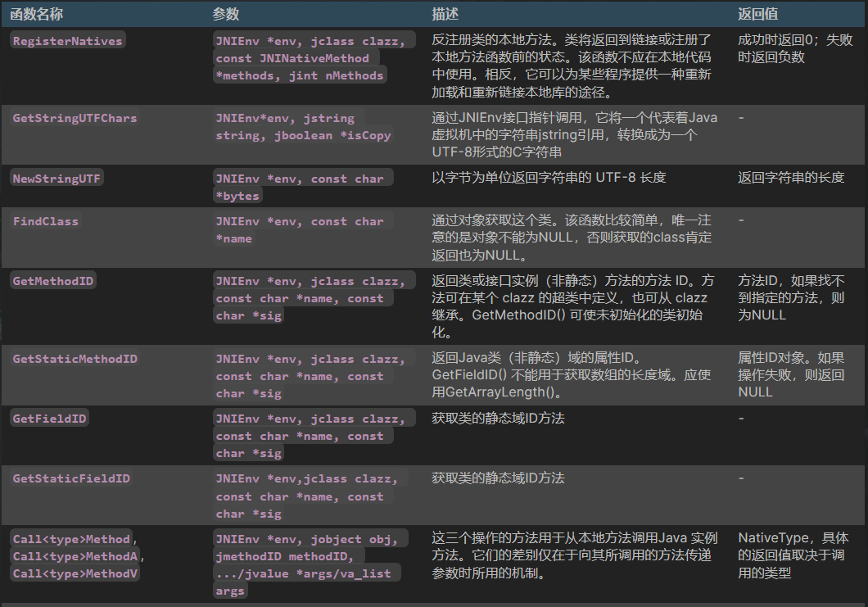Click the description starting 通过JNIEnv接口指针调用
Viewport: 868px width, 607px height.
click(x=575, y=134)
